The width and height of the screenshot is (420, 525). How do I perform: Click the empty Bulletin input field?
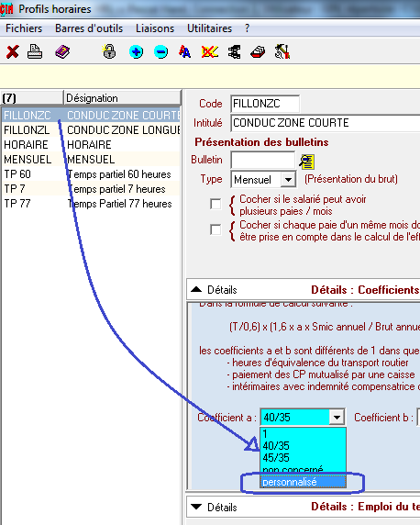tap(262, 160)
